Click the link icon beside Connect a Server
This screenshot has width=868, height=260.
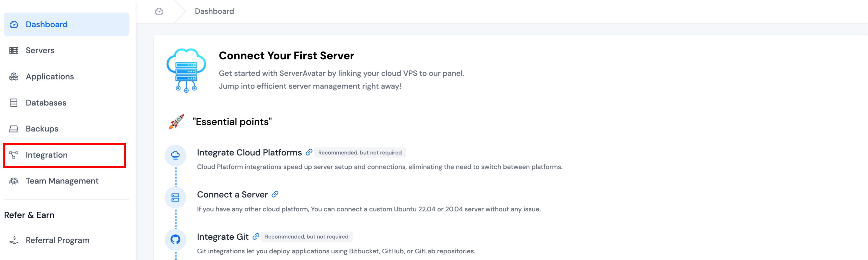[275, 194]
